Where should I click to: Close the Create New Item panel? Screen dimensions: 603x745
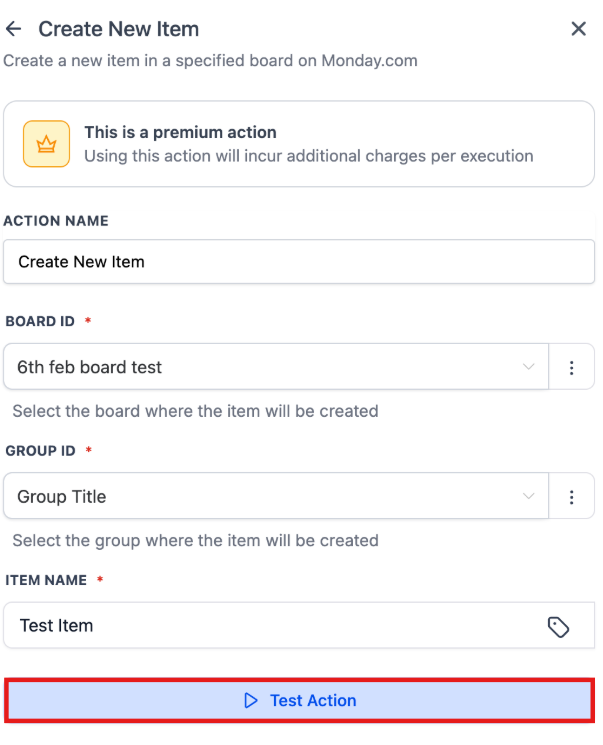coord(578,29)
